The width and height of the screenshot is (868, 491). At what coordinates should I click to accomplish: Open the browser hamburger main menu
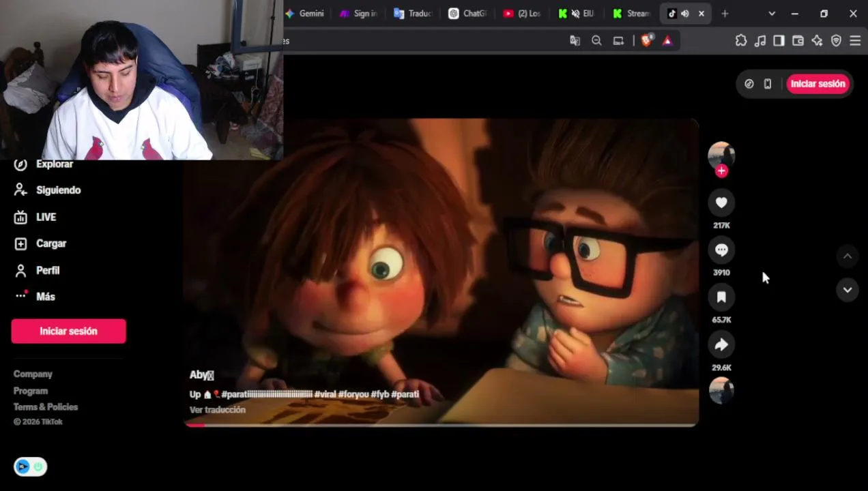pos(855,41)
